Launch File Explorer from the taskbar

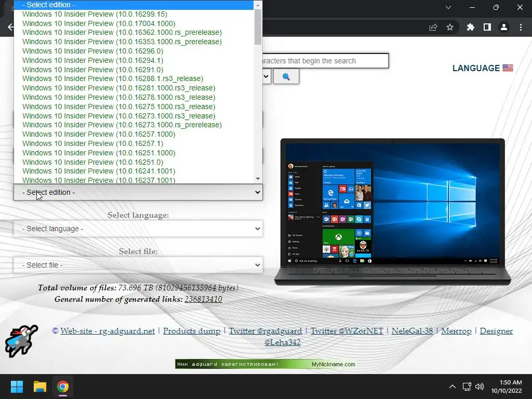[x=39, y=387]
